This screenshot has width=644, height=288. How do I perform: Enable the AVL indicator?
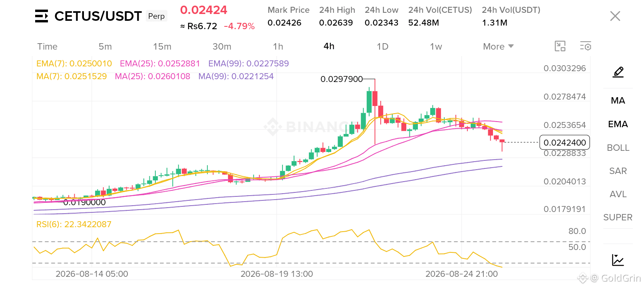tap(618, 194)
